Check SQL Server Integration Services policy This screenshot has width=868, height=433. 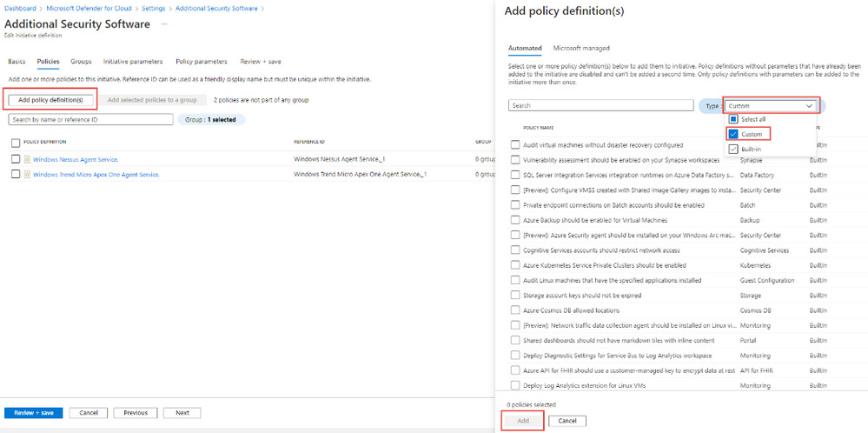coord(515,175)
